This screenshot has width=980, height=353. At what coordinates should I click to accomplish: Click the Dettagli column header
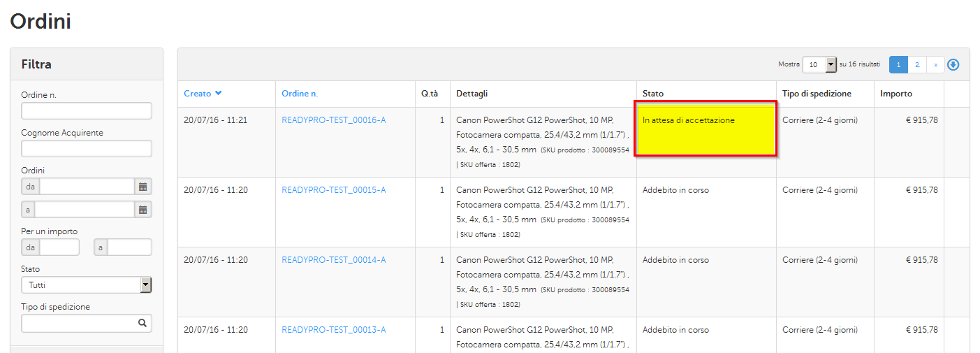[472, 94]
